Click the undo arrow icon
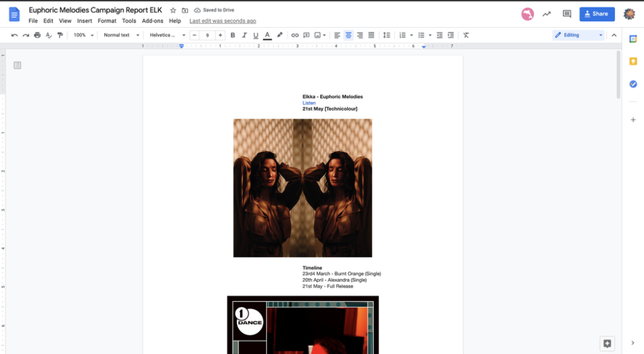Viewport: 644px width, 354px height. coord(15,35)
